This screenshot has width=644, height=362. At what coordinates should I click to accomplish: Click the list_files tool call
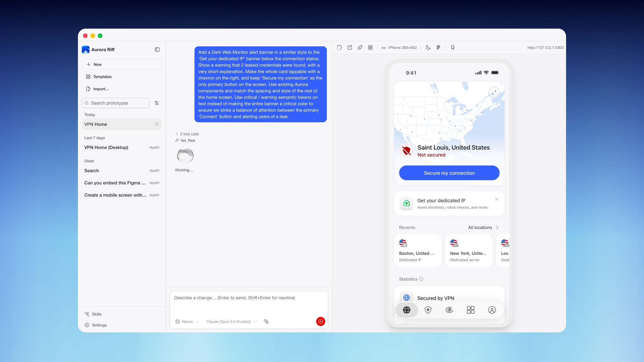pyautogui.click(x=185, y=140)
